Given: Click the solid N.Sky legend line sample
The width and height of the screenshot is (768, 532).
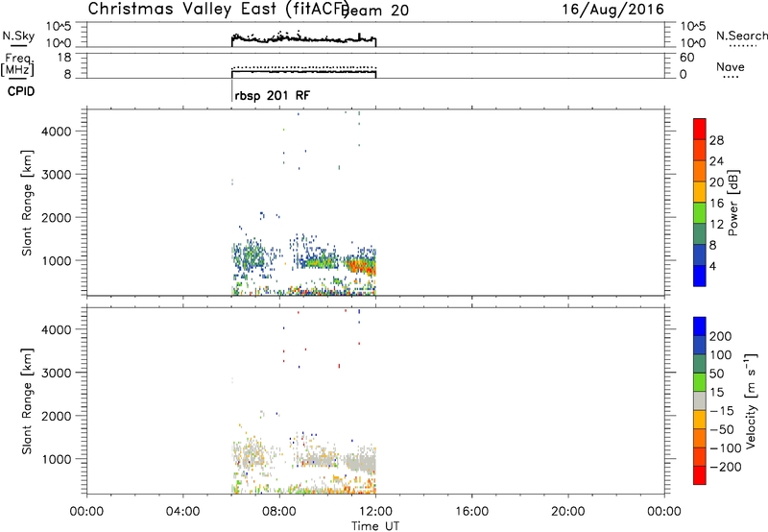Looking at the screenshot, I should point(18,46).
